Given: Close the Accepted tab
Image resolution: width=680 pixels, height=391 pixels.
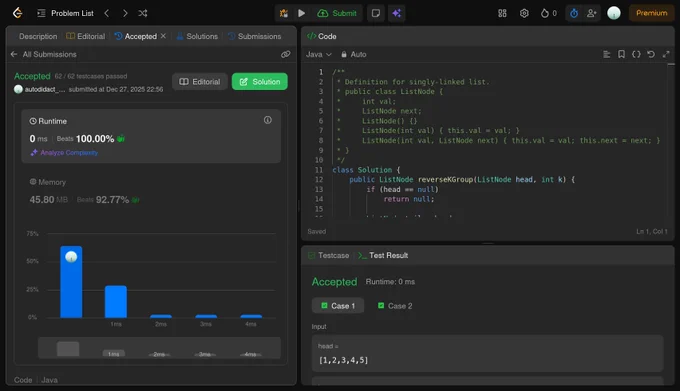Looking at the screenshot, I should (163, 36).
